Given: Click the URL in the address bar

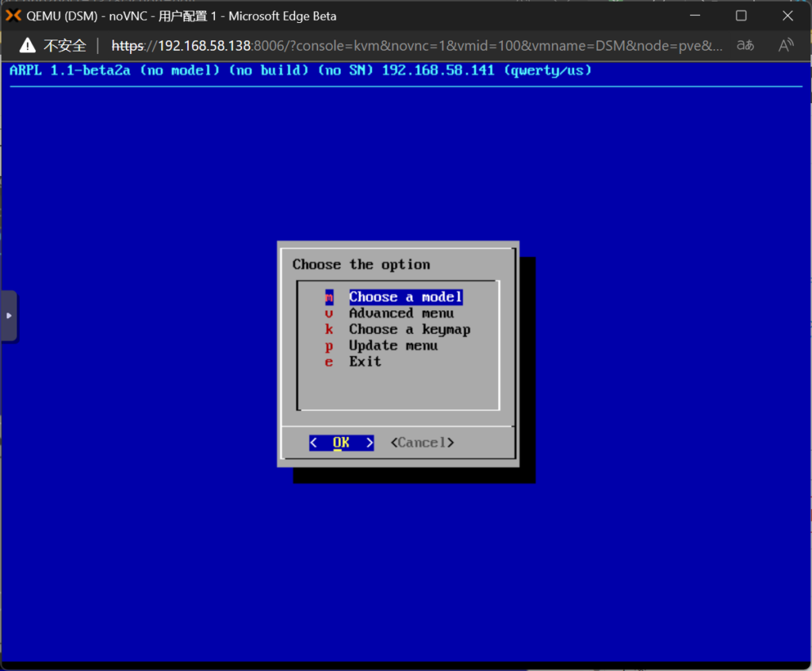Looking at the screenshot, I should [416, 45].
